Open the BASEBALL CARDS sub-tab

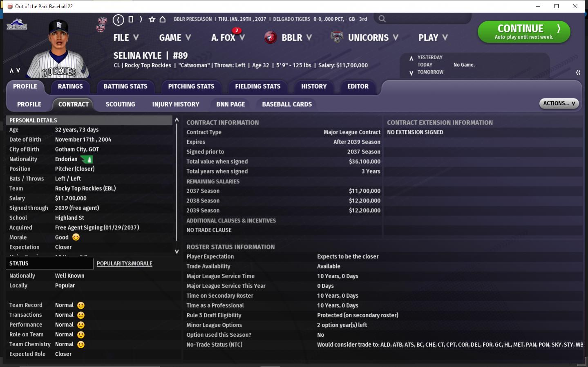point(287,105)
